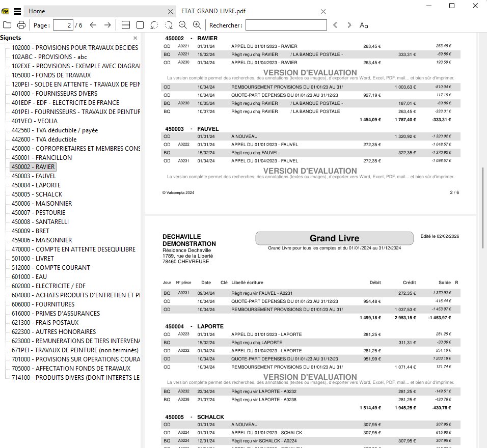Rotate the page clockwise
The width and height of the screenshot is (487, 448).
(169, 25)
